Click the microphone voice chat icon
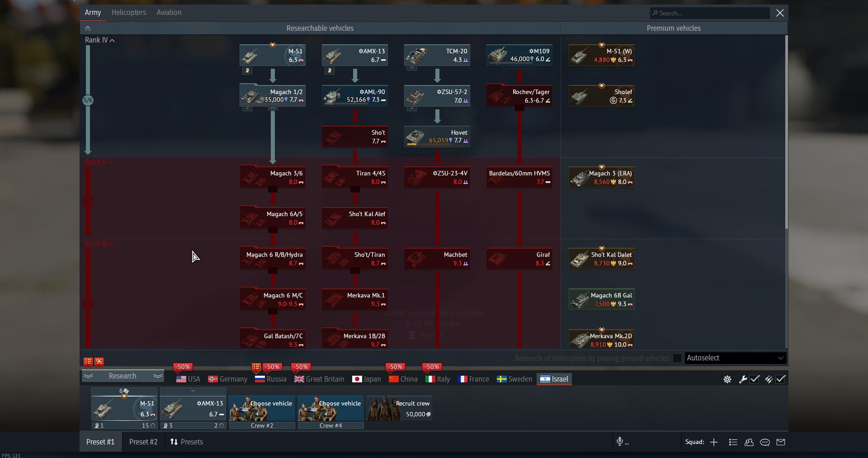 pos(620,442)
